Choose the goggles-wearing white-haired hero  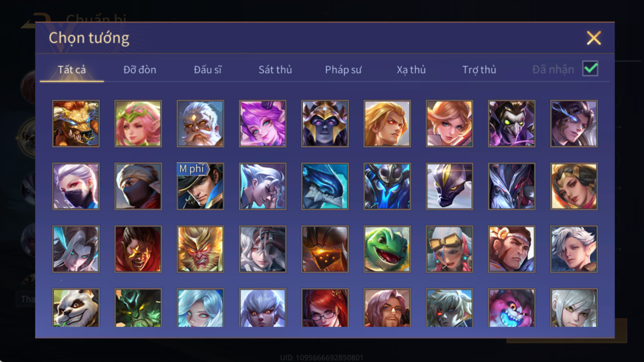point(449,249)
